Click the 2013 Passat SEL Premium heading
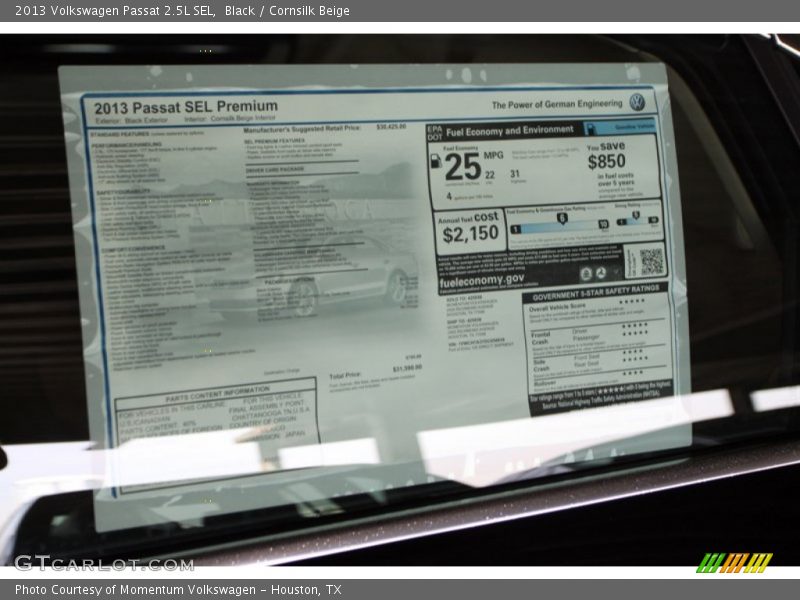The image size is (800, 600). click(x=186, y=106)
